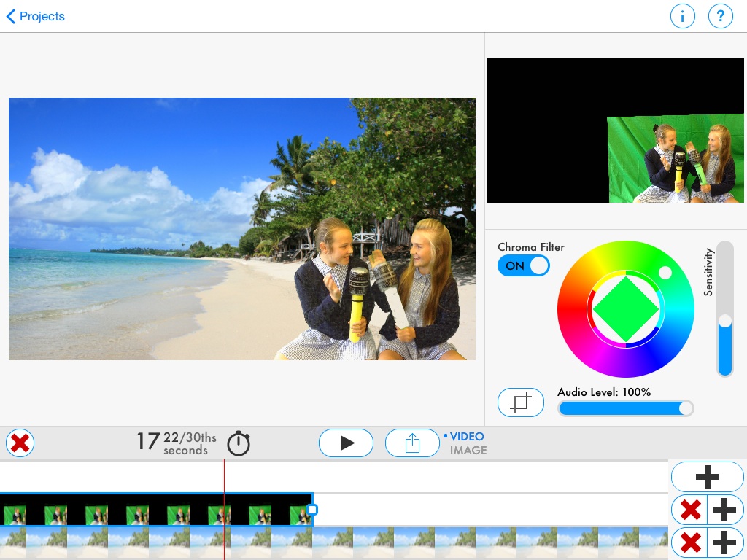Add a clip to the middle timeline layer
Viewport: 747px width, 560px height.
725,509
